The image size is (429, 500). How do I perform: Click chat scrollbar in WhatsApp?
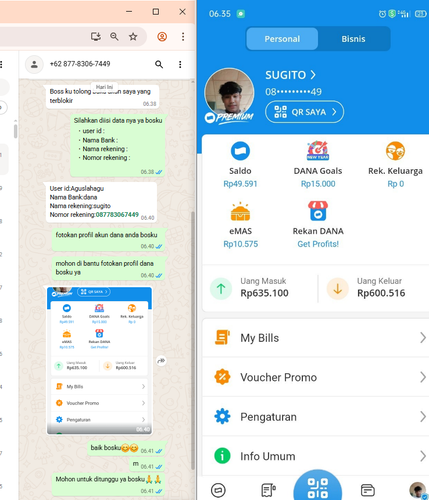(x=193, y=340)
